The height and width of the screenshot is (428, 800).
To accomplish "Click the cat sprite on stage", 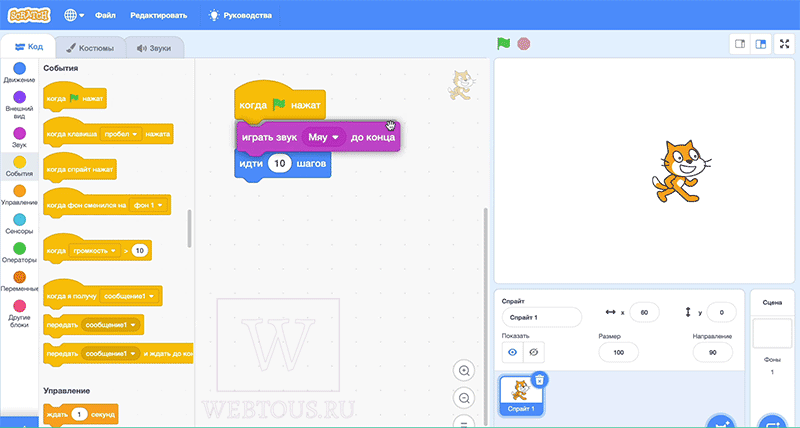I will point(681,171).
